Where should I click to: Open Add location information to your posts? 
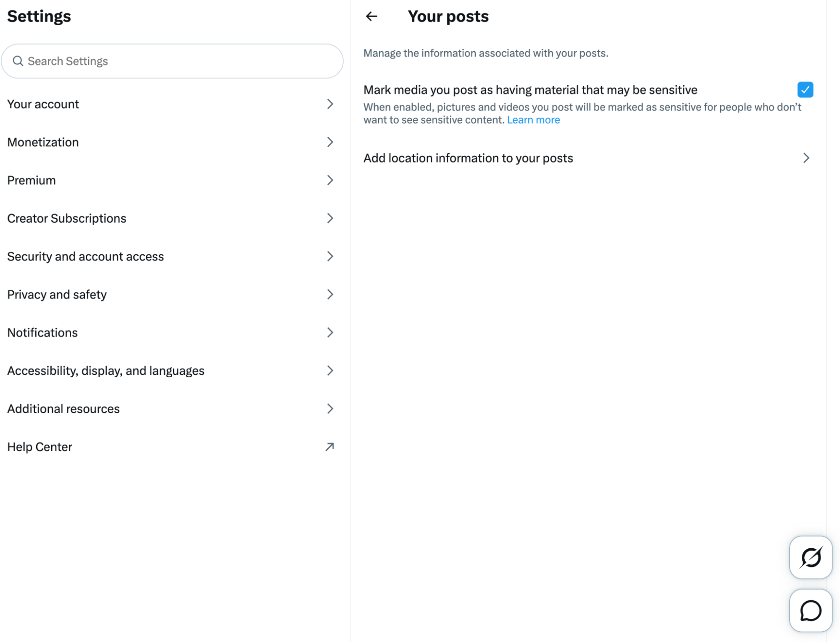pyautogui.click(x=587, y=158)
